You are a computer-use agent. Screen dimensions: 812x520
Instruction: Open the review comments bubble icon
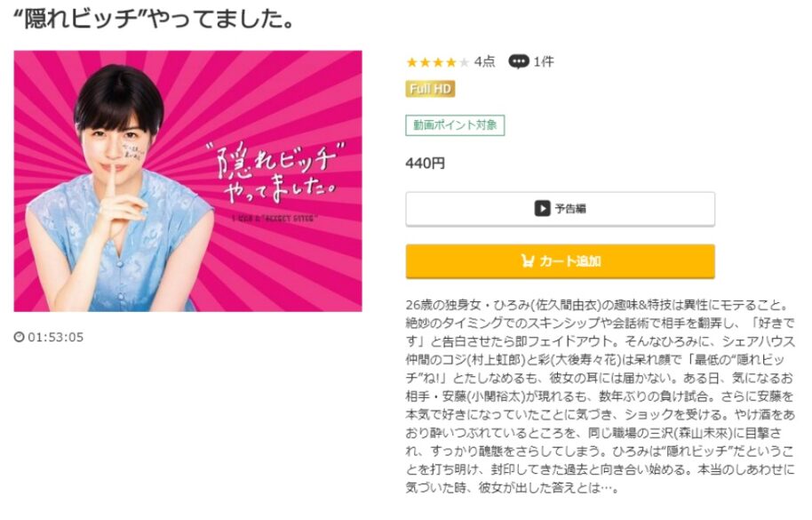[518, 61]
